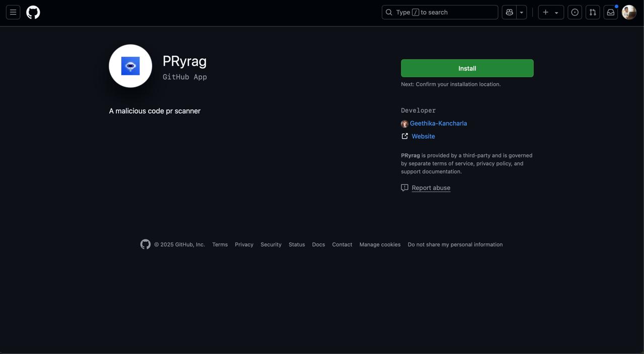Click the '© 2025 GitHub, Inc.' text
Viewport: 644px width, 354px height.
[x=180, y=244]
